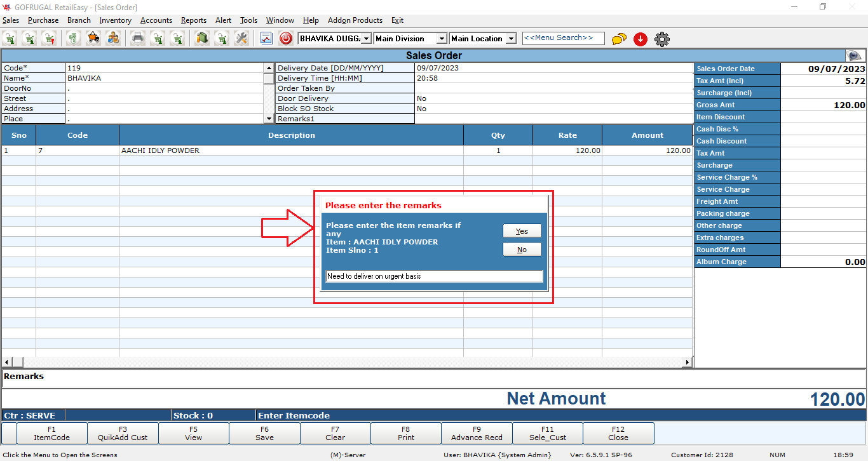Click the window restore button
This screenshot has height=461, width=868.
click(823, 6)
